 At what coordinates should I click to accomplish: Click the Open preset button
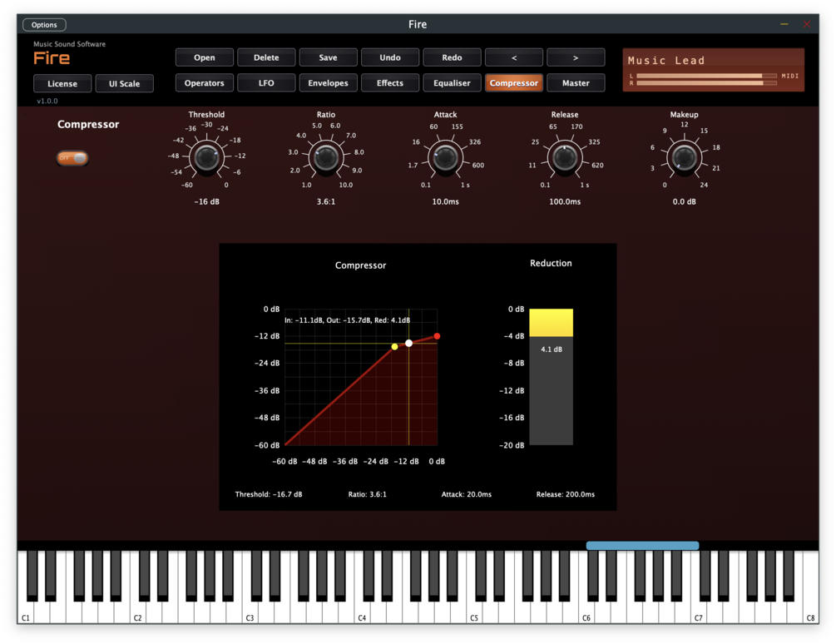tap(204, 57)
